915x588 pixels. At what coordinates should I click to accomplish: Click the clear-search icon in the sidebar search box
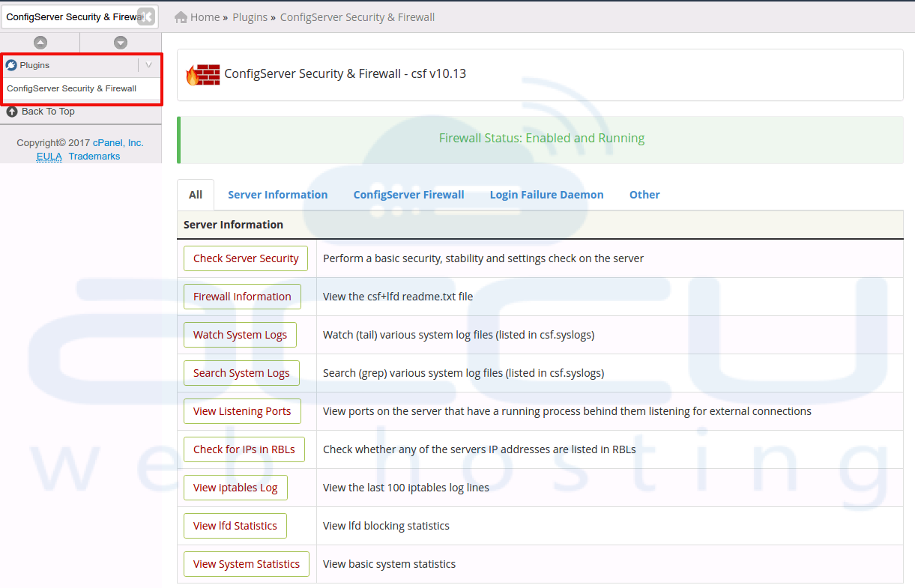(146, 16)
